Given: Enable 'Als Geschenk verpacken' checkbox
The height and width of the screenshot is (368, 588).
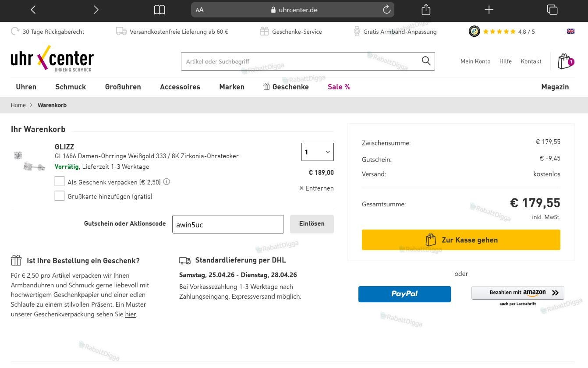Looking at the screenshot, I should (60, 181).
